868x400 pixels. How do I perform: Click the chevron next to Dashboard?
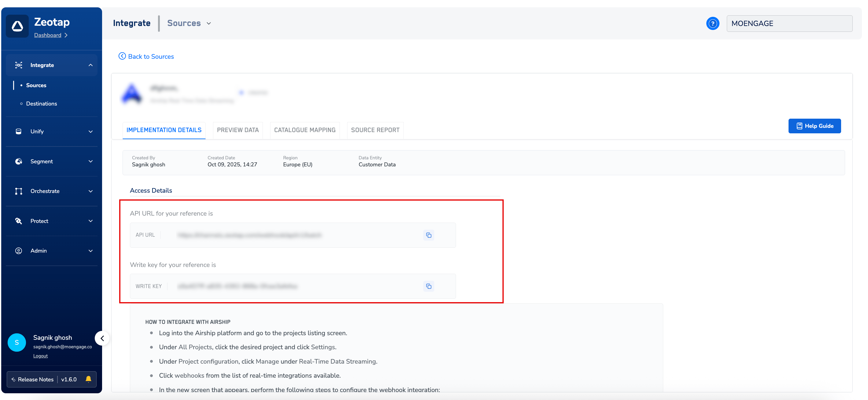click(x=66, y=35)
